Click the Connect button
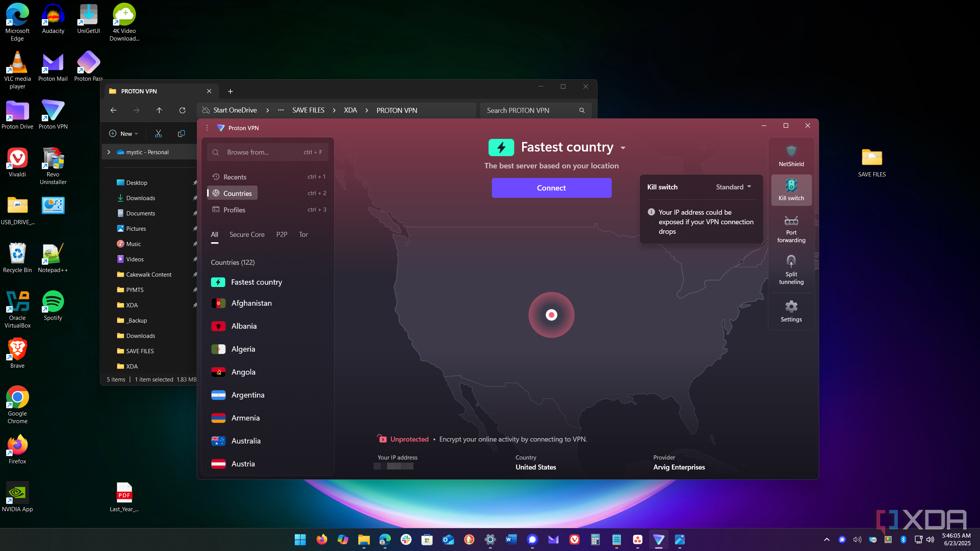 click(x=551, y=188)
